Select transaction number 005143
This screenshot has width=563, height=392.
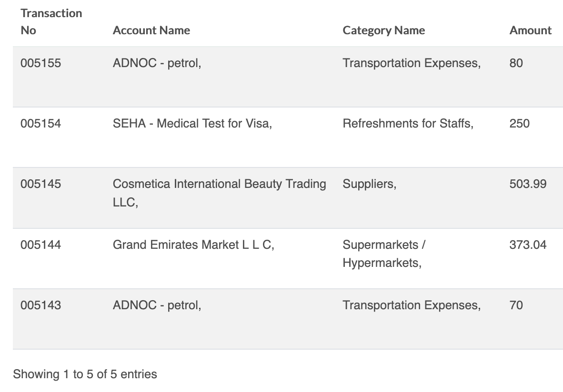(40, 305)
